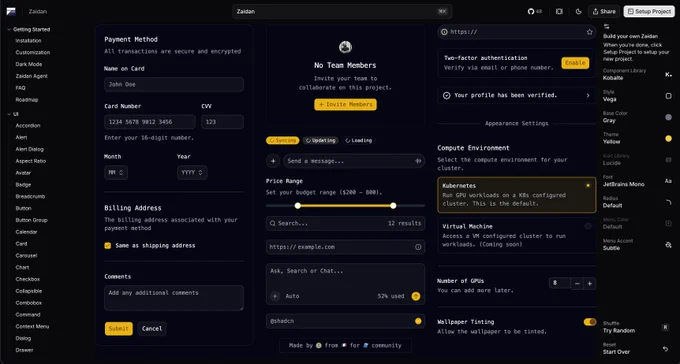The width and height of the screenshot is (680, 364).
Task: Click the Invite Members button
Action: point(345,105)
